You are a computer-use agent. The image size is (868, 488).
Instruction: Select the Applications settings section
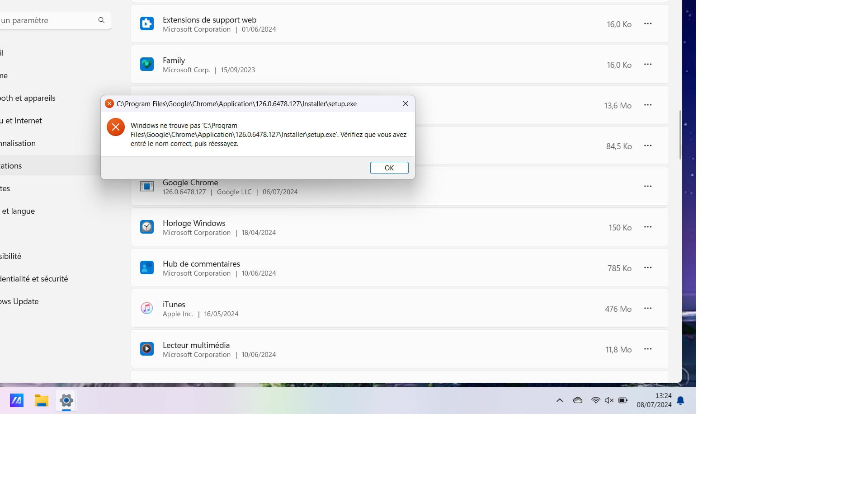click(x=50, y=166)
